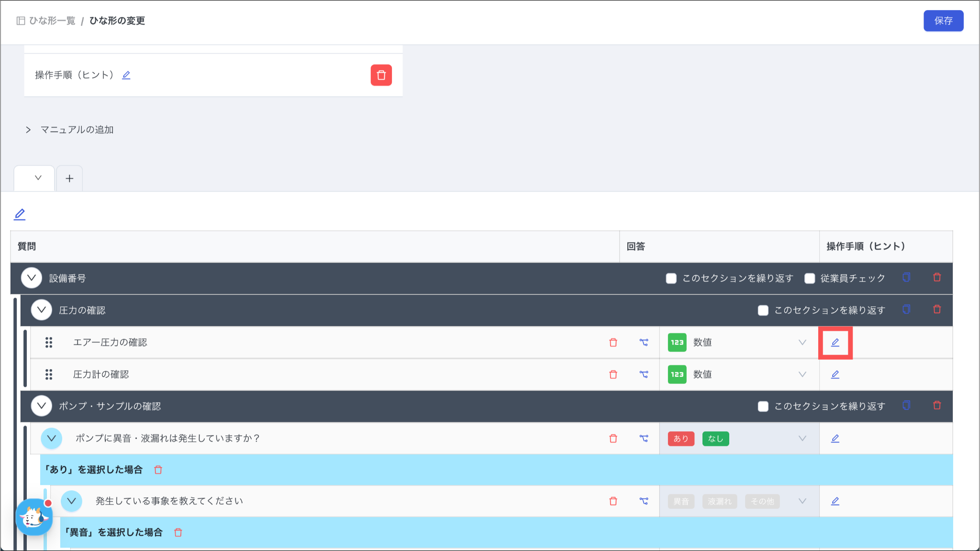Check このセクションを繰り返す for 設備番号

click(x=671, y=278)
